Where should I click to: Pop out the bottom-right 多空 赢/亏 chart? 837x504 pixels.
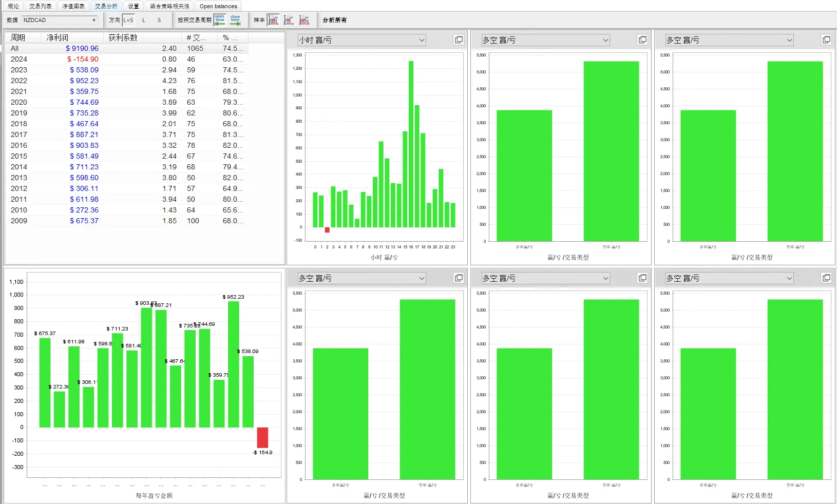point(826,278)
